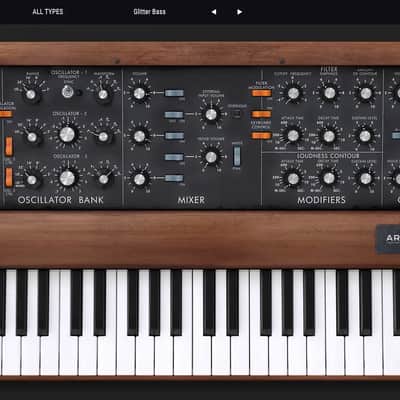Viewport: 400px width, 400px height.
Task: Go to the next preset arrow
Action: [239, 12]
